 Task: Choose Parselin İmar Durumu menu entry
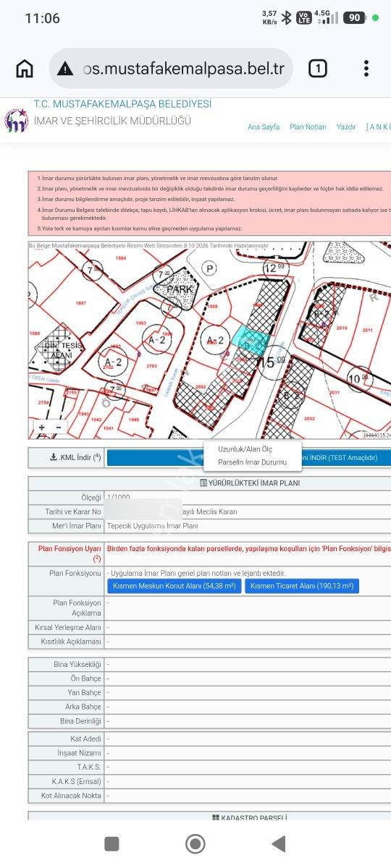[x=253, y=462]
